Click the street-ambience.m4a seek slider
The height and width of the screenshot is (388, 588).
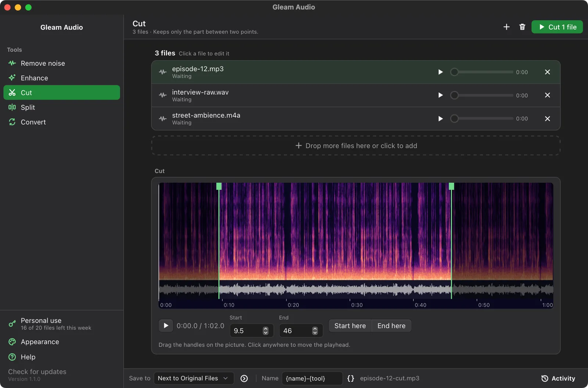(481, 119)
